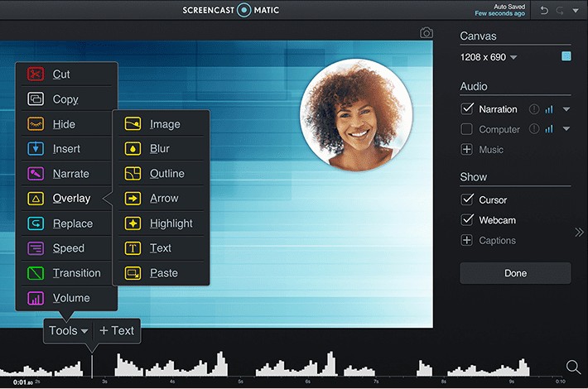
Task: Choose the Hide eyelash icon
Action: [36, 123]
